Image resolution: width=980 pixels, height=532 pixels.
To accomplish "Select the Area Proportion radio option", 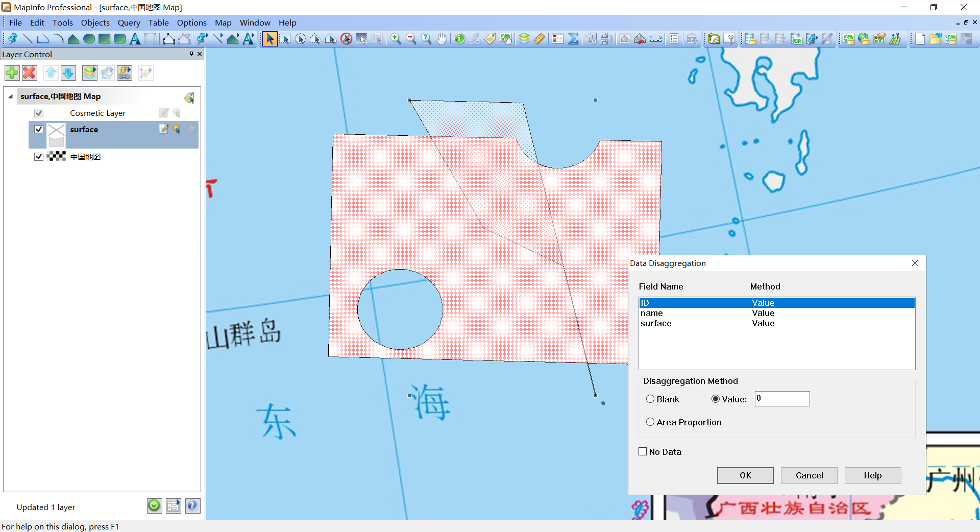I will click(x=650, y=422).
